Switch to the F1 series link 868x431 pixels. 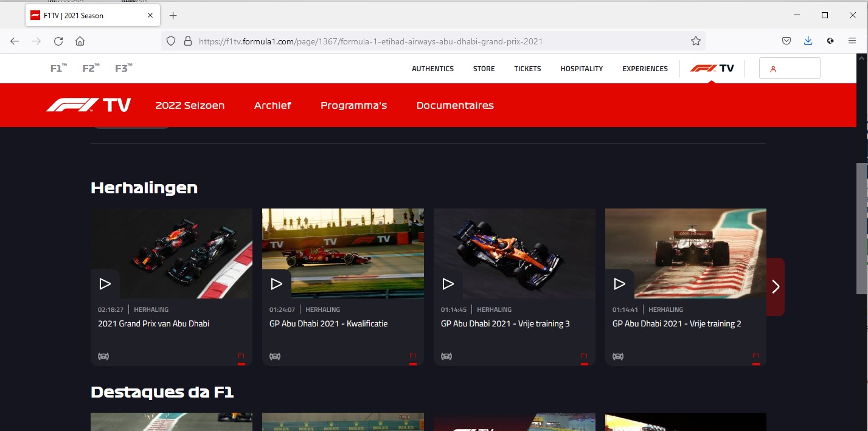click(x=58, y=68)
